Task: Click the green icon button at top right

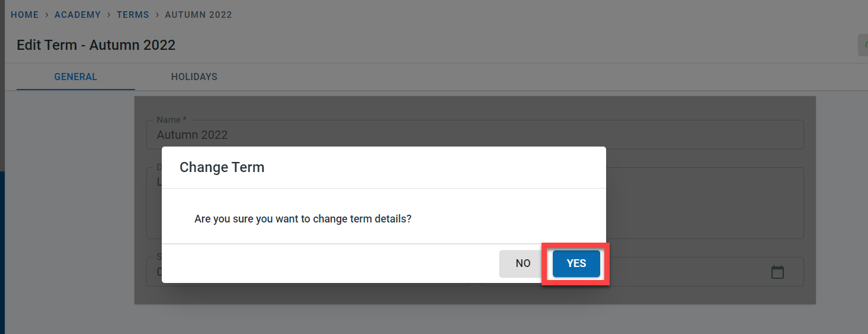Action: tap(863, 45)
